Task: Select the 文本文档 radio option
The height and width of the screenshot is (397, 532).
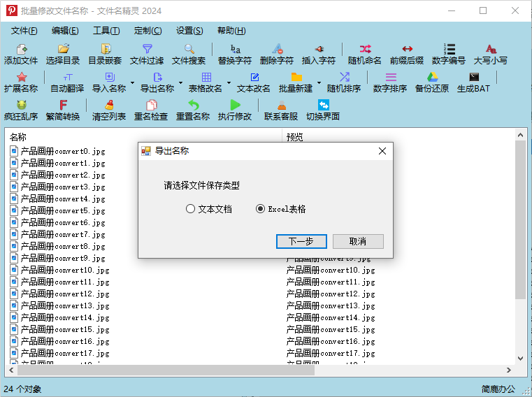Action: 209,209
